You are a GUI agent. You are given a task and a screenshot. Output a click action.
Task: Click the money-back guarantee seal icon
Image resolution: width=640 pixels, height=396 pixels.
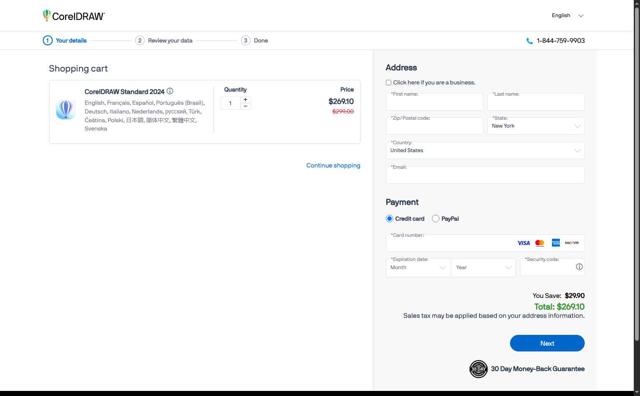point(478,369)
